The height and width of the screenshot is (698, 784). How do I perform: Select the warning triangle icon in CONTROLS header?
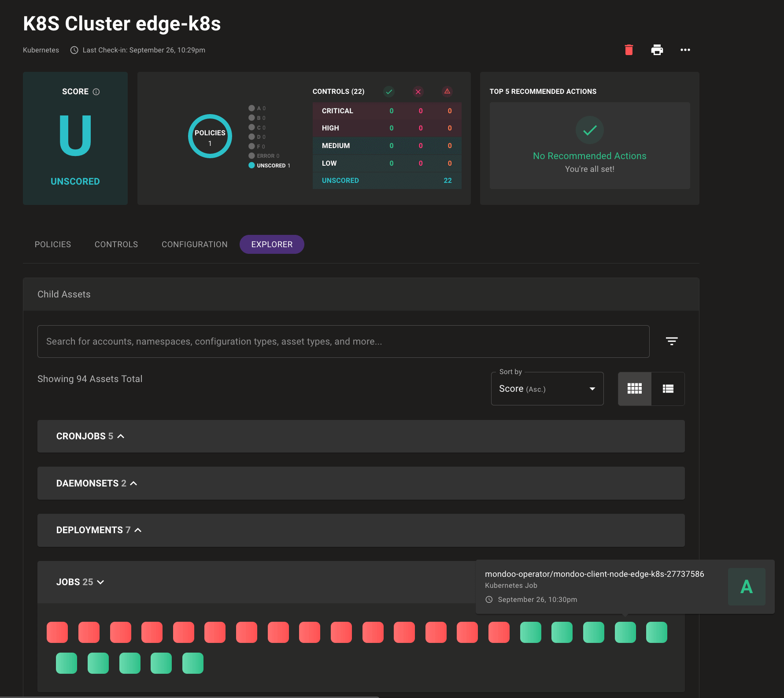(x=447, y=92)
